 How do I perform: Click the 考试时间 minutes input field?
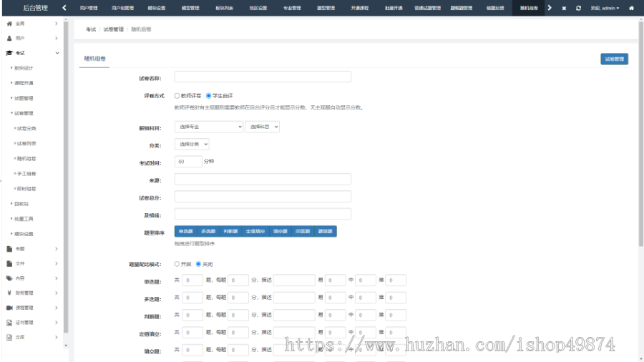click(x=188, y=161)
